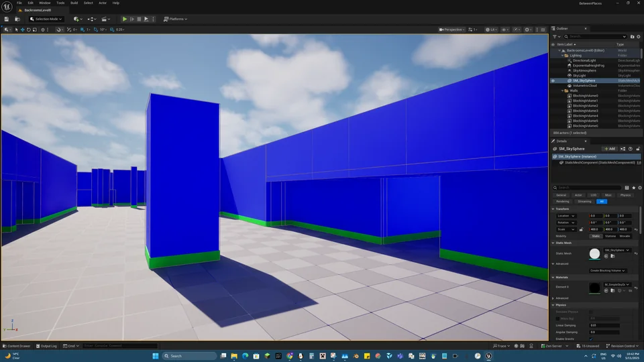Open the Output Log
Image resolution: width=644 pixels, height=362 pixels.
[46, 346]
